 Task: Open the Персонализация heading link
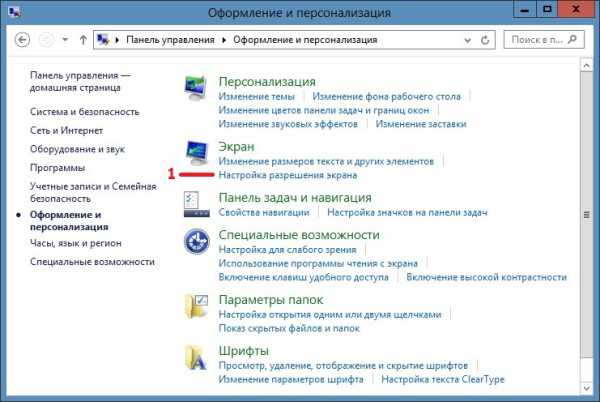coord(267,81)
